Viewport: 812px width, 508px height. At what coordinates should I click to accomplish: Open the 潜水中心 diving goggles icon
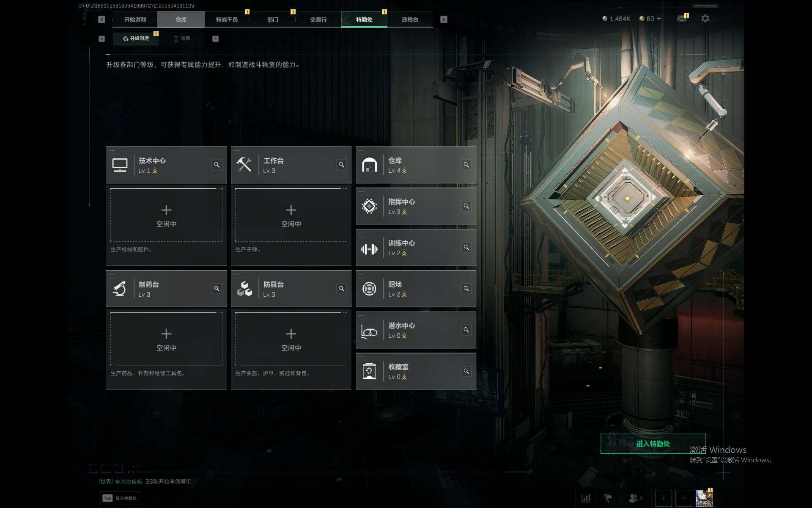click(369, 330)
